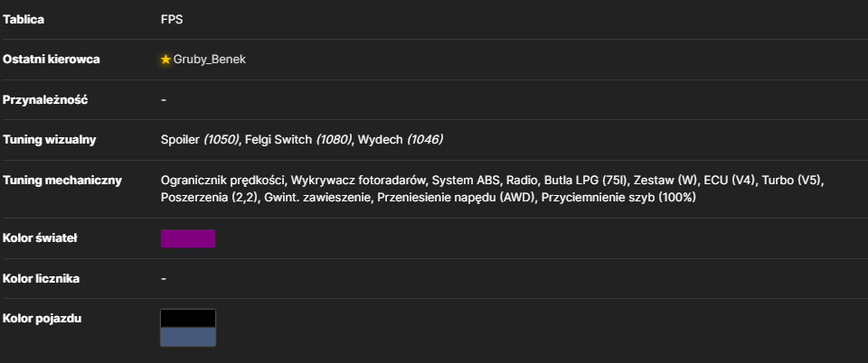Click the Spoiler (1050) tuning entry
Screen dimensions: 868x363
200,140
